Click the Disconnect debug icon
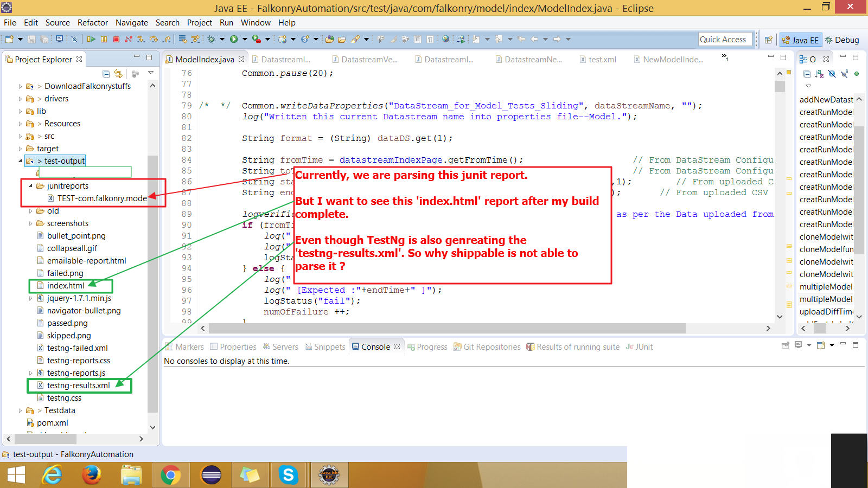 pos(129,39)
